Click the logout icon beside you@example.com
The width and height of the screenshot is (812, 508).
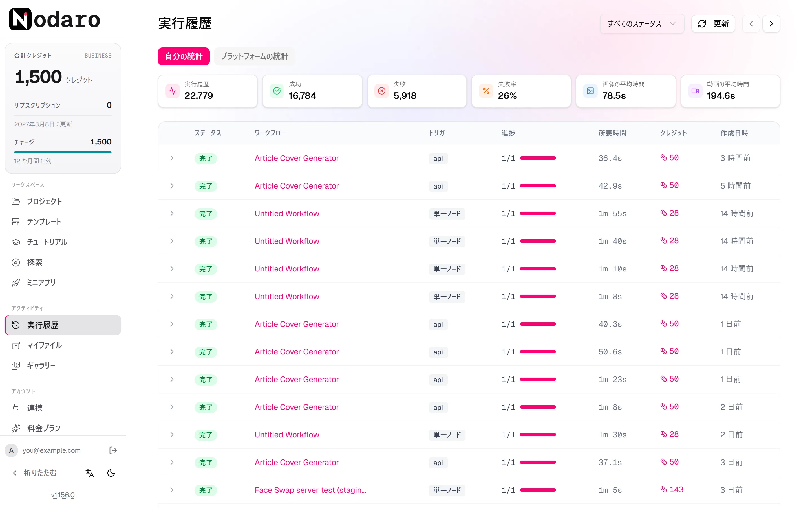click(x=113, y=450)
